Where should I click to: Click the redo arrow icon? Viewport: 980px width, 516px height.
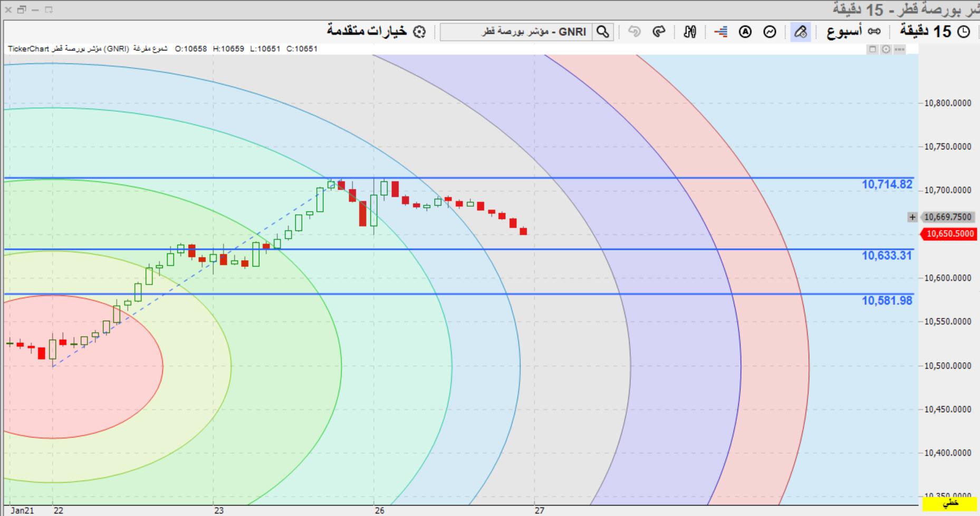click(659, 32)
